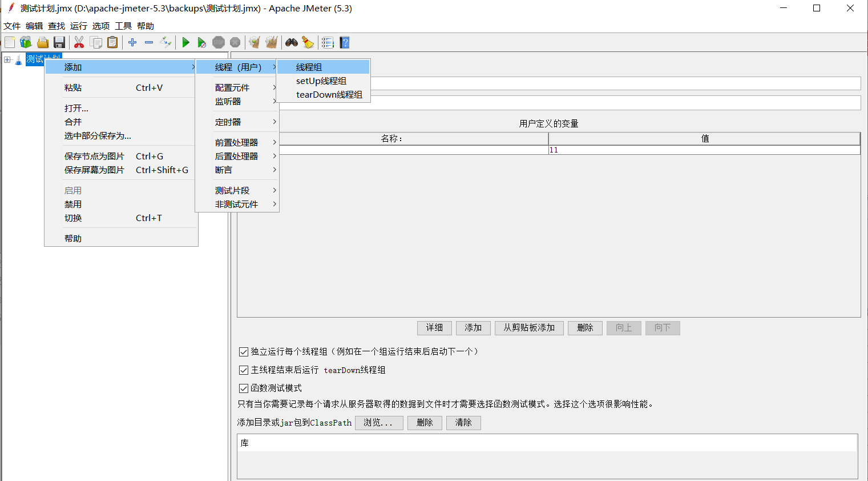
Task: Click 添加 button below variables table
Action: point(474,328)
